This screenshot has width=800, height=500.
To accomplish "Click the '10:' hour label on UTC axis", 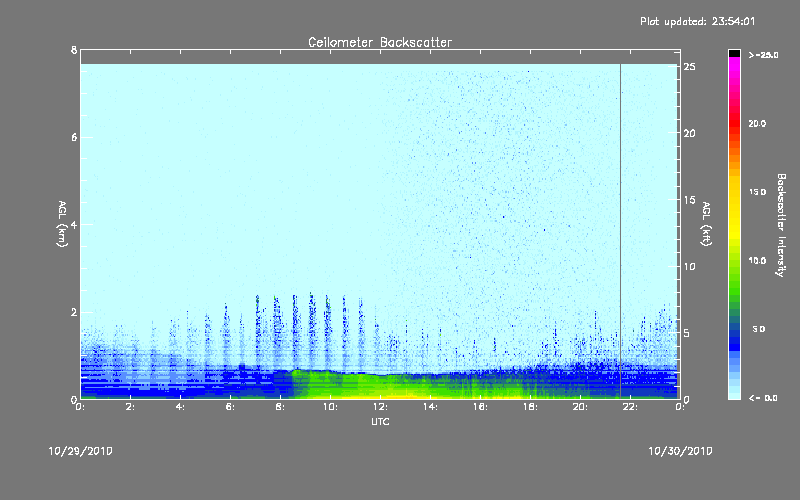I will (x=331, y=407).
